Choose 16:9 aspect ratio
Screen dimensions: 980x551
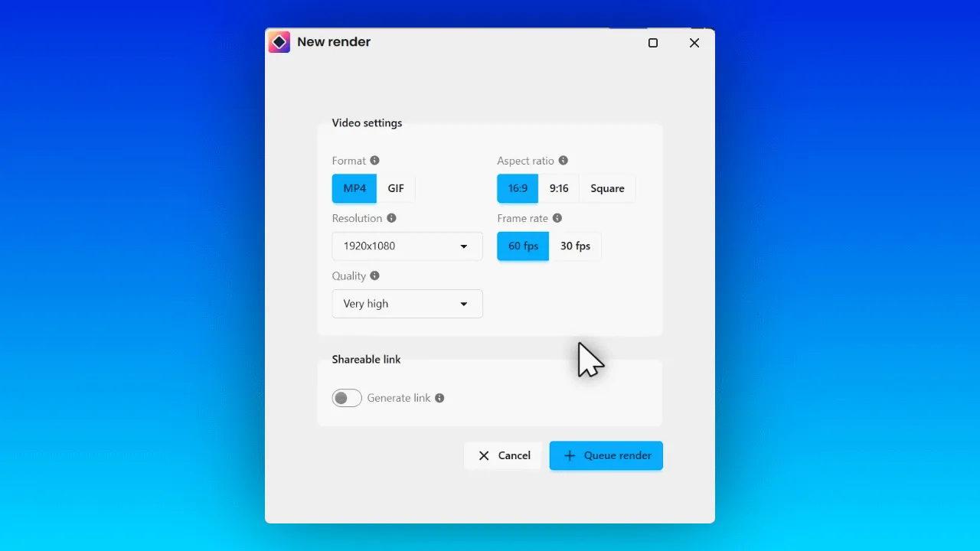518,188
